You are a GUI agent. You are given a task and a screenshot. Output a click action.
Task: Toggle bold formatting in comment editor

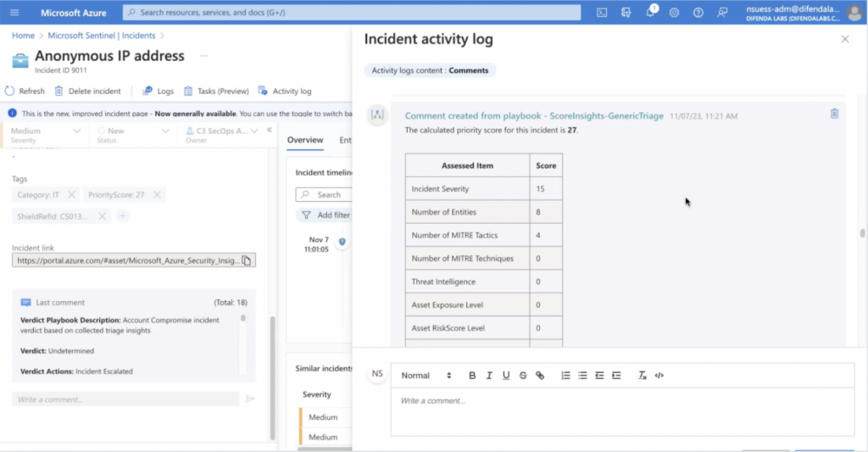[472, 376]
